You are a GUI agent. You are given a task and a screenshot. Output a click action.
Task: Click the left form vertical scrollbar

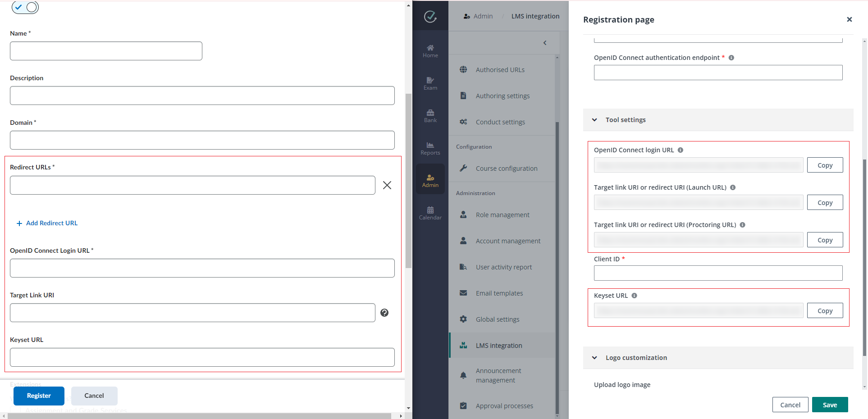tap(408, 180)
